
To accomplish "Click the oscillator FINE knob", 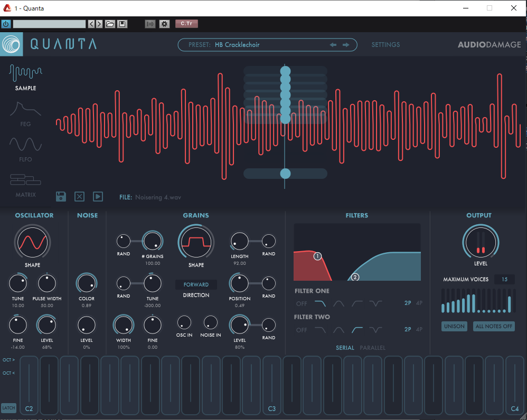I will click(18, 325).
